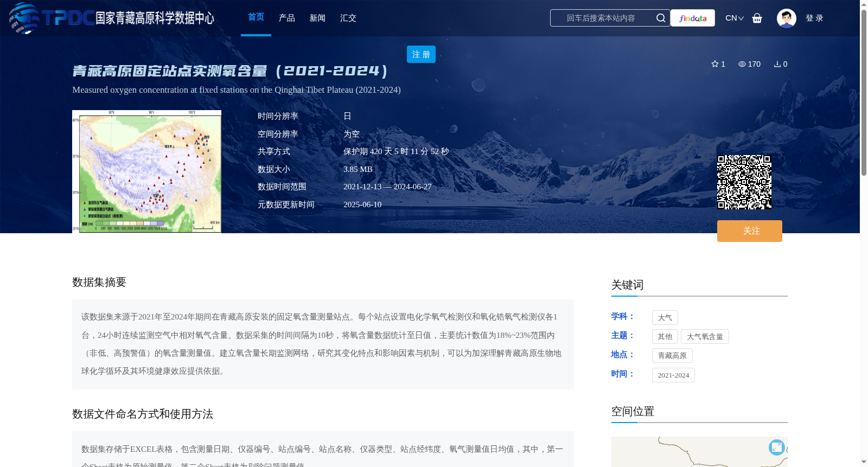Click the orange 关注 follow button
Image resolution: width=868 pixels, height=467 pixels.
tap(750, 231)
